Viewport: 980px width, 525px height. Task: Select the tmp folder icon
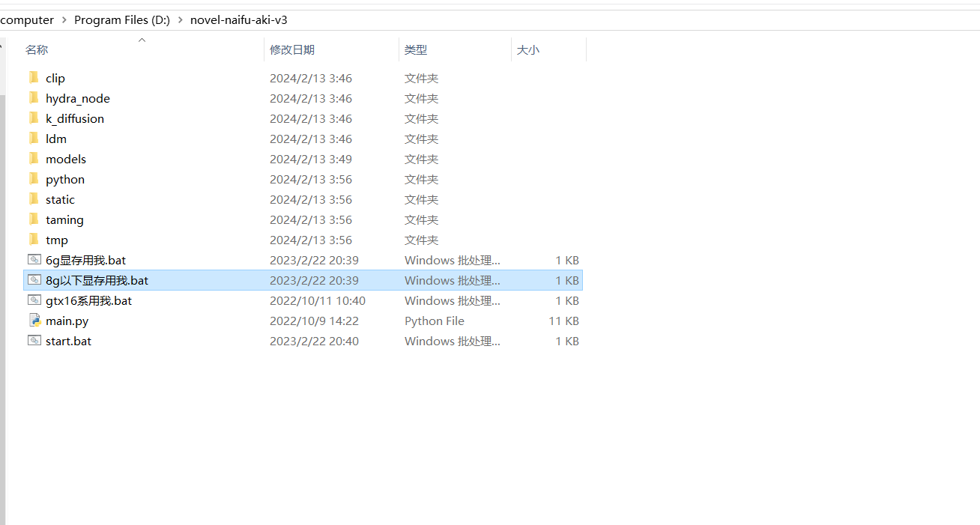pos(34,240)
